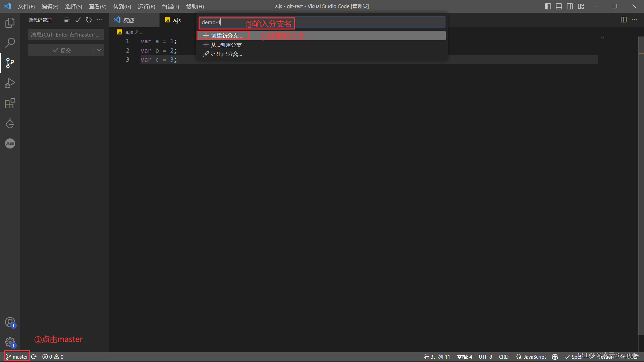
Task: Switch to the 欢迎 tab
Action: tap(135, 20)
